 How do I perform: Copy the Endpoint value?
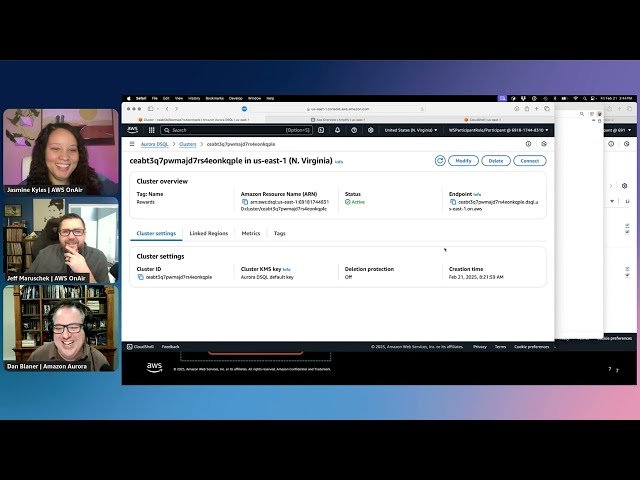[x=453, y=202]
